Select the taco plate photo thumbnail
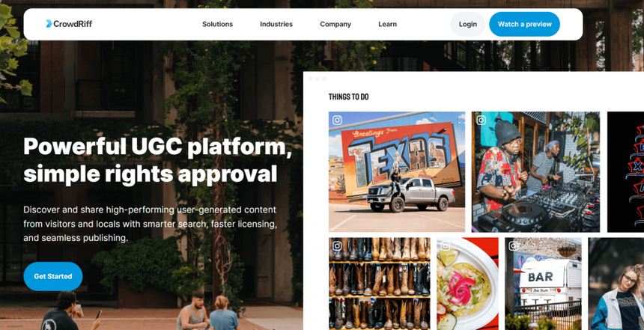Viewport: 644px width, 330px height. point(467,284)
